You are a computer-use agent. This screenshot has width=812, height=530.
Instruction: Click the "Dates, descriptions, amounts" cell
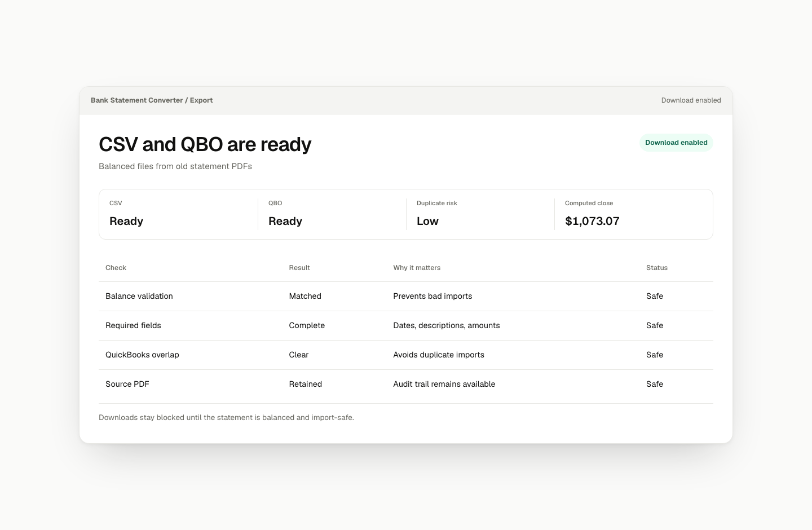pyautogui.click(x=447, y=325)
